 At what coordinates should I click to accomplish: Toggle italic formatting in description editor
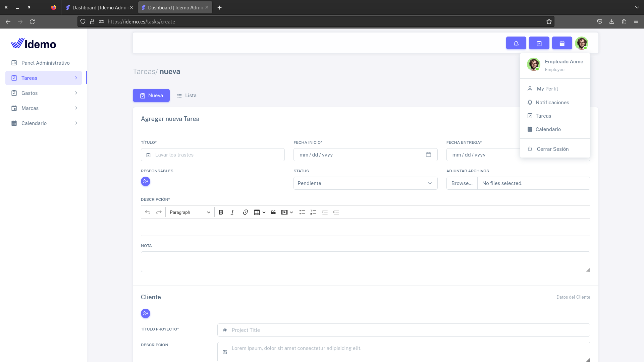(x=232, y=212)
